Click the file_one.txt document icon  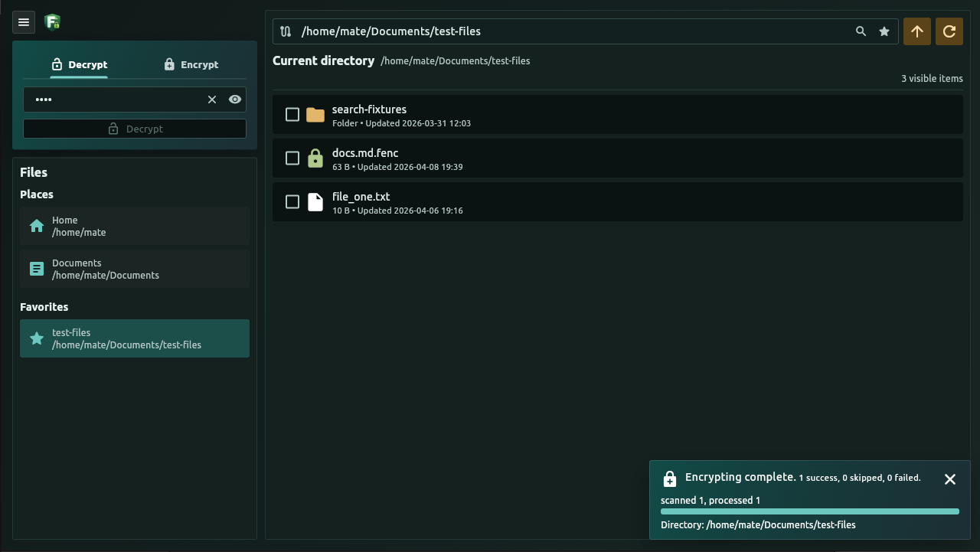pos(315,201)
